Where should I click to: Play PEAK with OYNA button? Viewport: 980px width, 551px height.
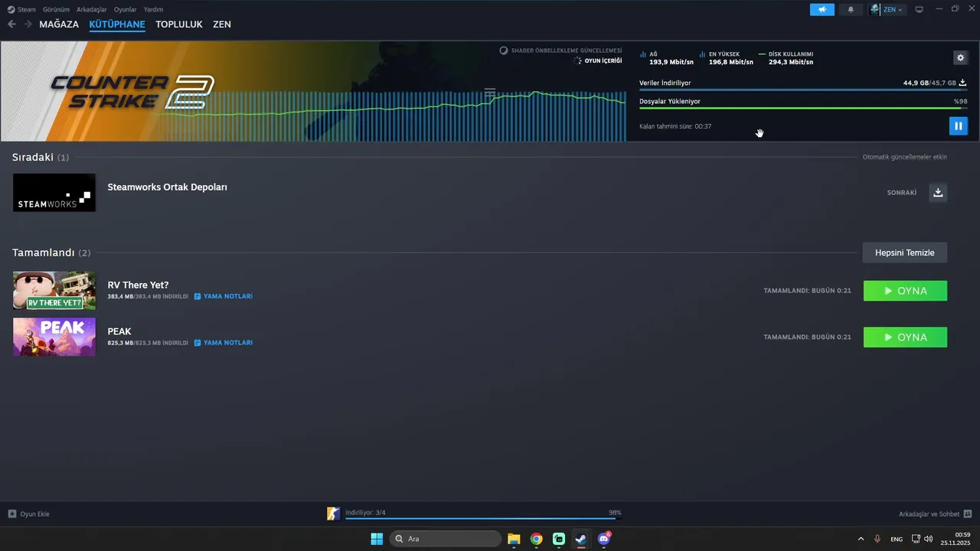(905, 337)
